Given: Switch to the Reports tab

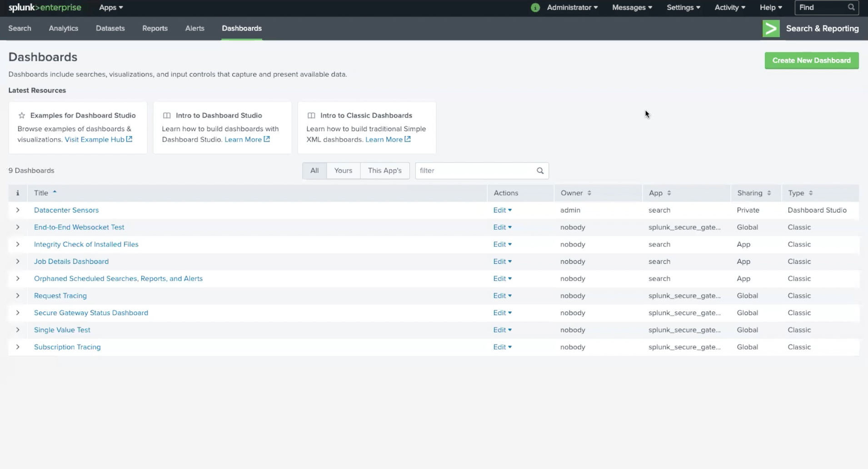Looking at the screenshot, I should (x=155, y=28).
